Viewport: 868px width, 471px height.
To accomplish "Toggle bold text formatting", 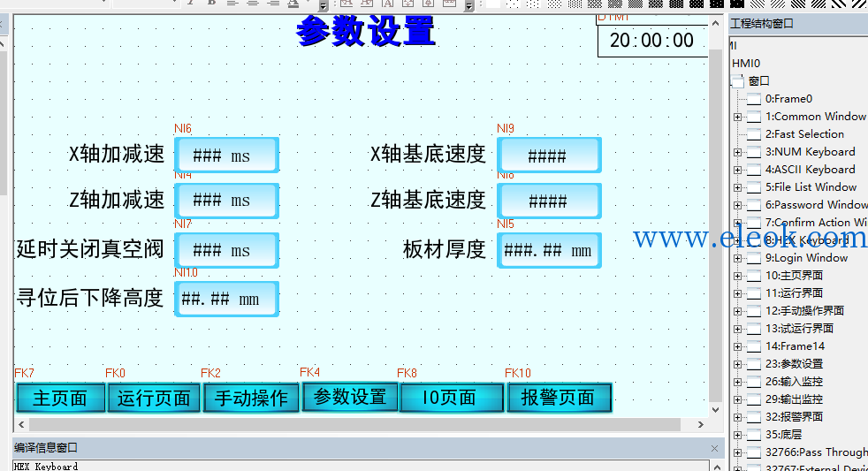I will [x=211, y=3].
